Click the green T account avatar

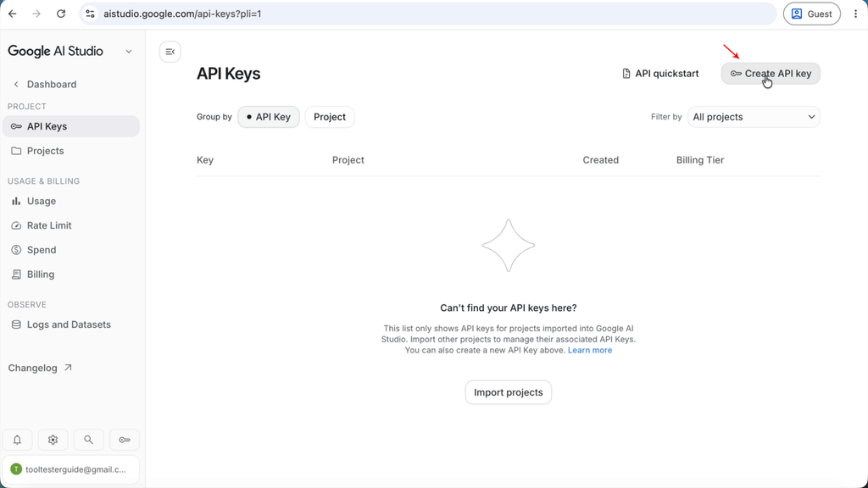coord(16,469)
